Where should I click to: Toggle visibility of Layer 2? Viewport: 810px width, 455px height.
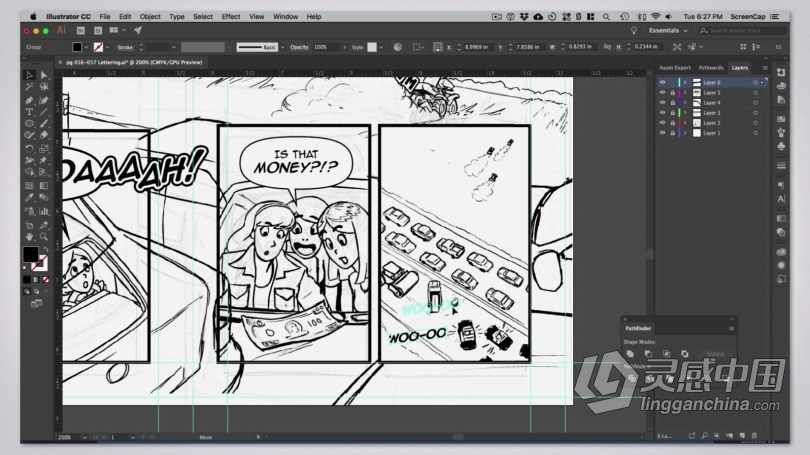tap(662, 123)
